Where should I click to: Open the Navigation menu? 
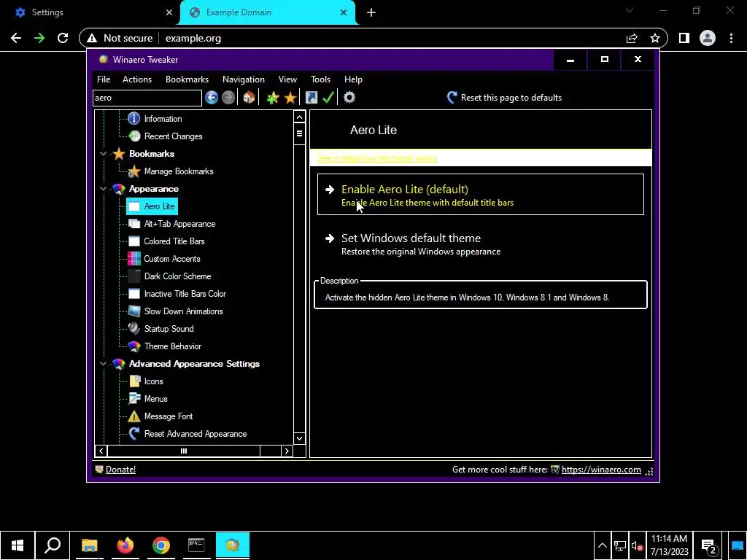(x=244, y=79)
